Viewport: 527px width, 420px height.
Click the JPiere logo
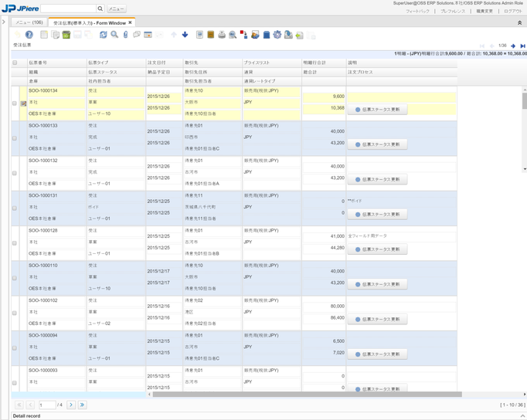pyautogui.click(x=20, y=8)
